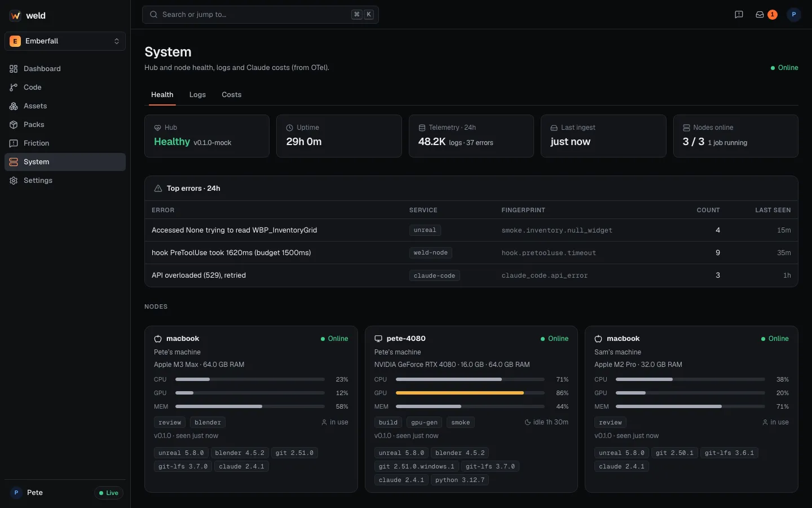Click the weld-node service tag
Screen dimensions: 812x508
coord(430,253)
